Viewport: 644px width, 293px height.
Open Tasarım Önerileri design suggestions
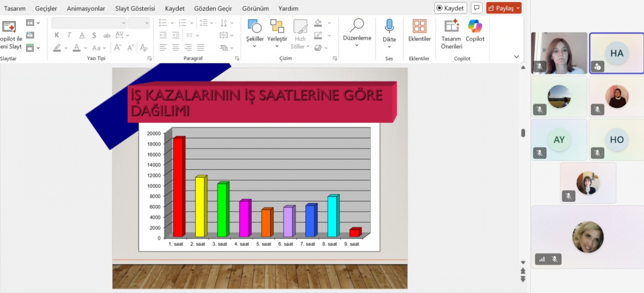click(x=451, y=26)
